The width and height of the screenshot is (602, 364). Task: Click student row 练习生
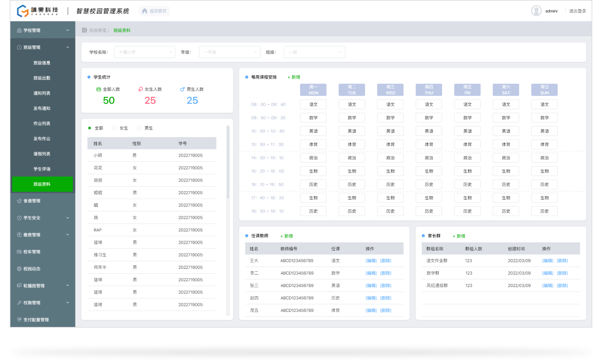point(152,255)
